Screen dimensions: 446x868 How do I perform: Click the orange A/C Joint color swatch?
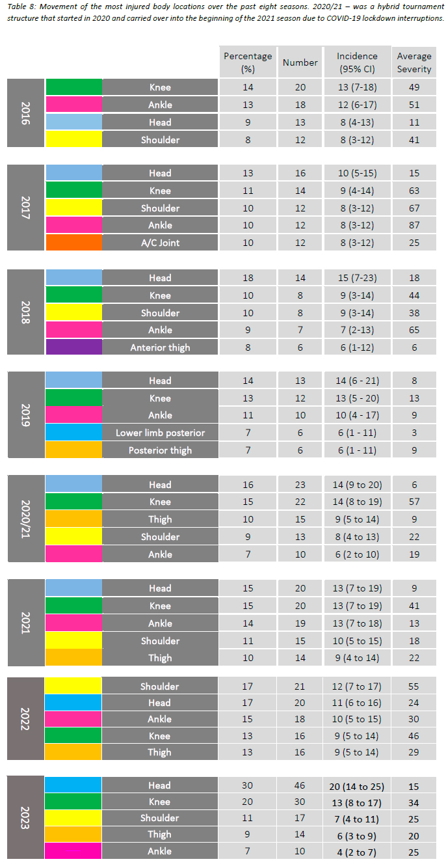[x=73, y=243]
